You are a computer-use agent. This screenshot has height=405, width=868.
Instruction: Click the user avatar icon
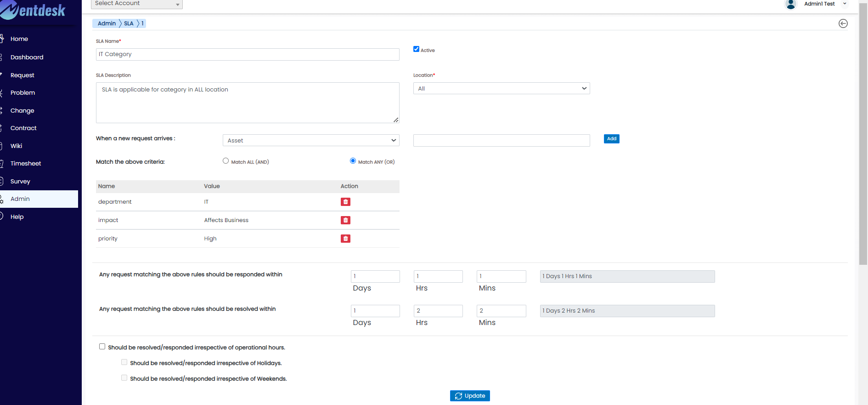pos(791,4)
